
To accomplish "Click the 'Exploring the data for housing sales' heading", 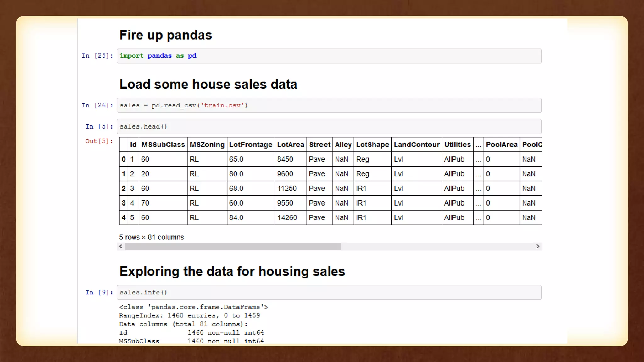I will coord(232,271).
